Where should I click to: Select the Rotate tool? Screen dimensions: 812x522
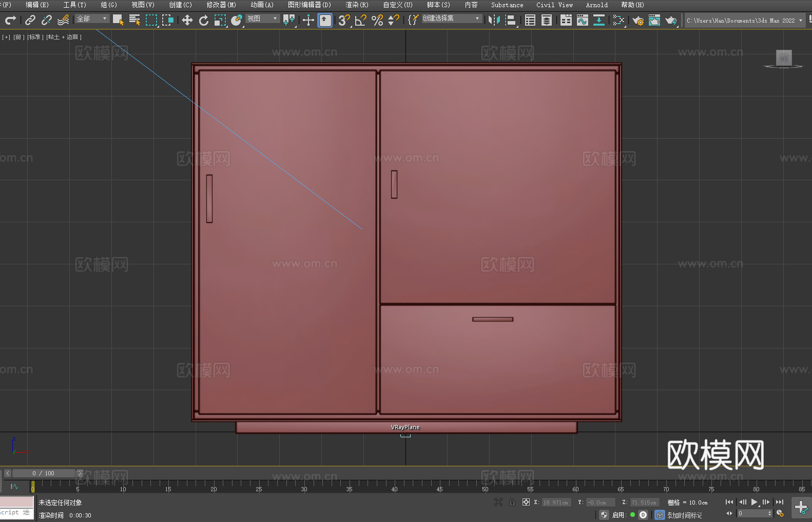[204, 20]
